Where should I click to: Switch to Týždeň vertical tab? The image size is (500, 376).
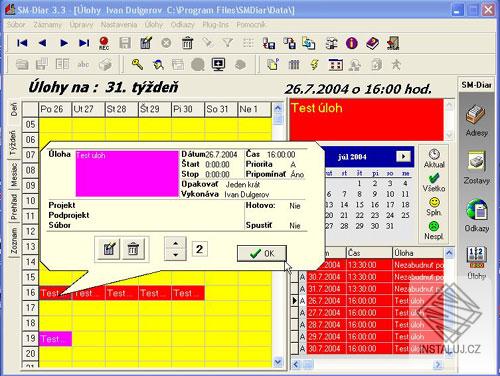tap(13, 143)
